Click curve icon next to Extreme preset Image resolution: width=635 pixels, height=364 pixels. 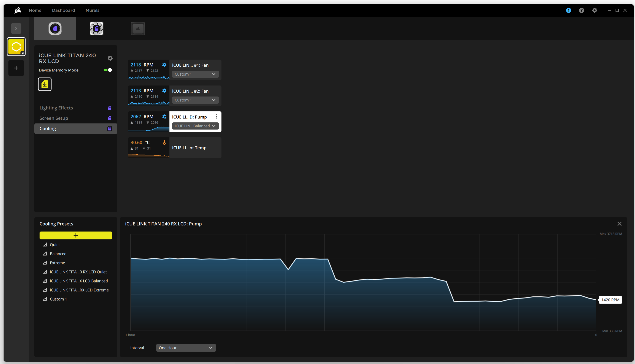pos(45,263)
